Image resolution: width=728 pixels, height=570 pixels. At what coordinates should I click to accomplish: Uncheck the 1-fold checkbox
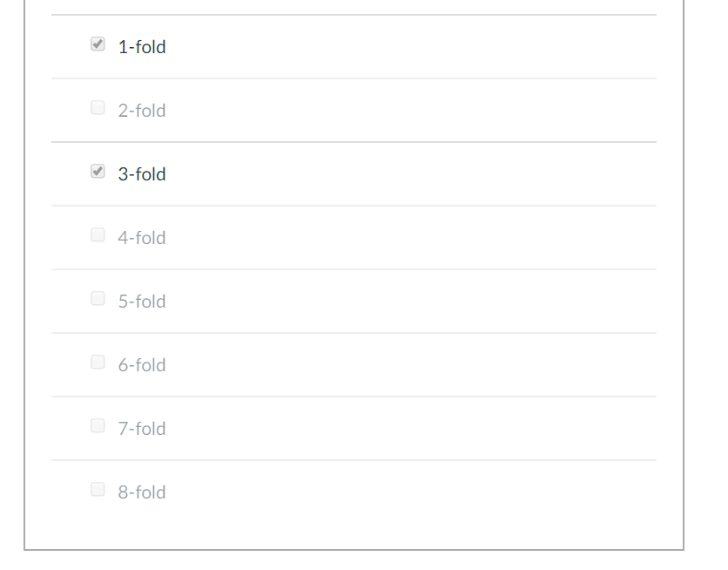point(98,44)
